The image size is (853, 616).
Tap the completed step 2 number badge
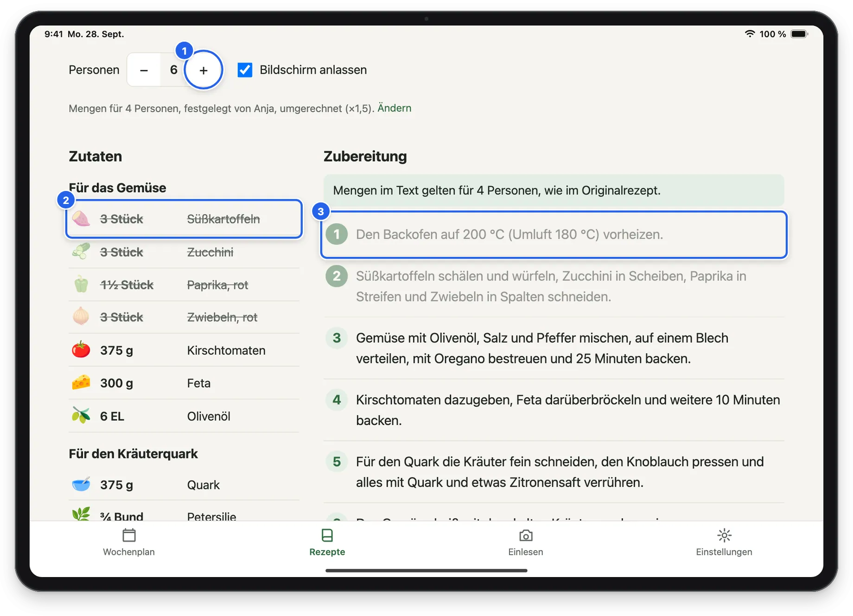(337, 276)
